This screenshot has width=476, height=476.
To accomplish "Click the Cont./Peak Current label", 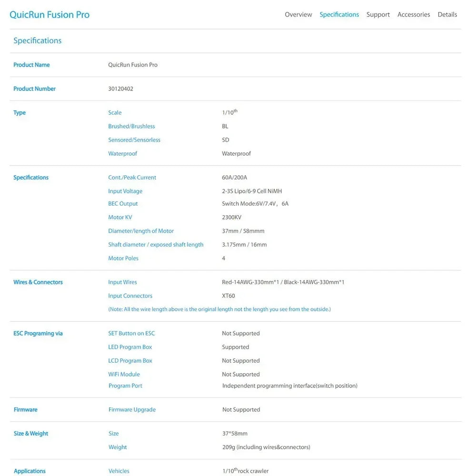I will click(132, 178).
